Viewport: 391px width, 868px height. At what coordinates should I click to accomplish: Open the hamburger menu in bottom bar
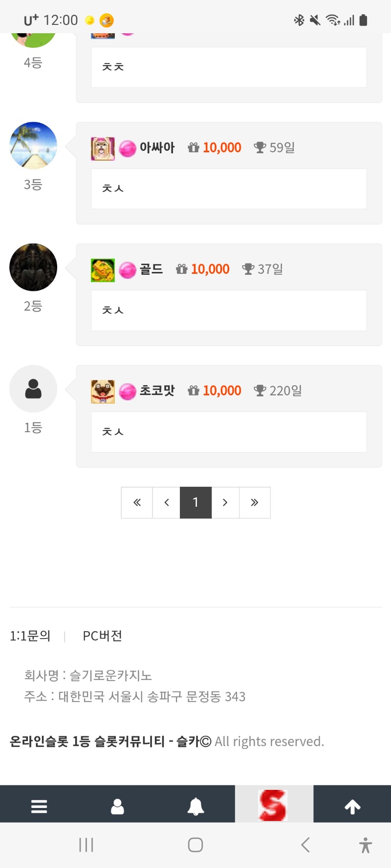tap(39, 806)
